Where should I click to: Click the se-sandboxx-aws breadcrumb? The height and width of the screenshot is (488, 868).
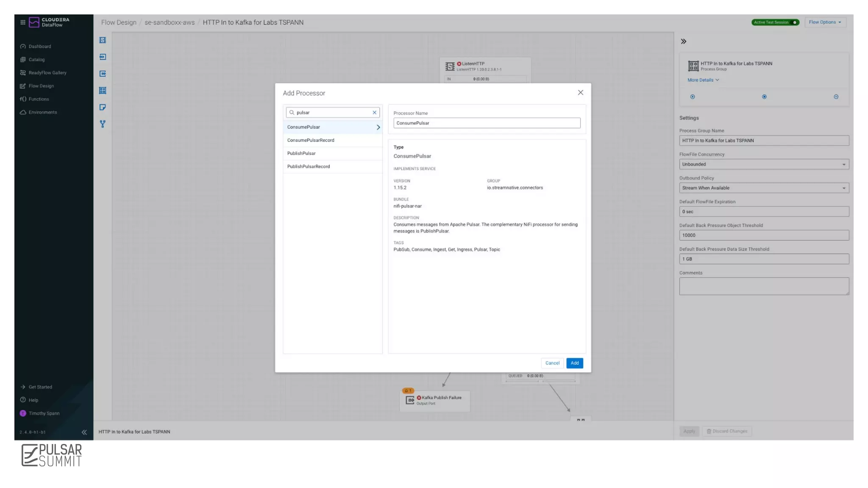(170, 22)
